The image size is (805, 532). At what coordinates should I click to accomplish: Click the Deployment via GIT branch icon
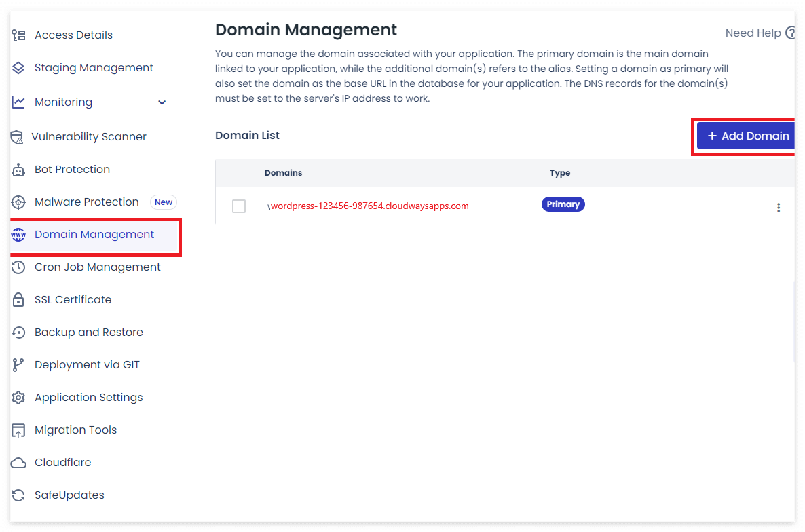point(18,365)
